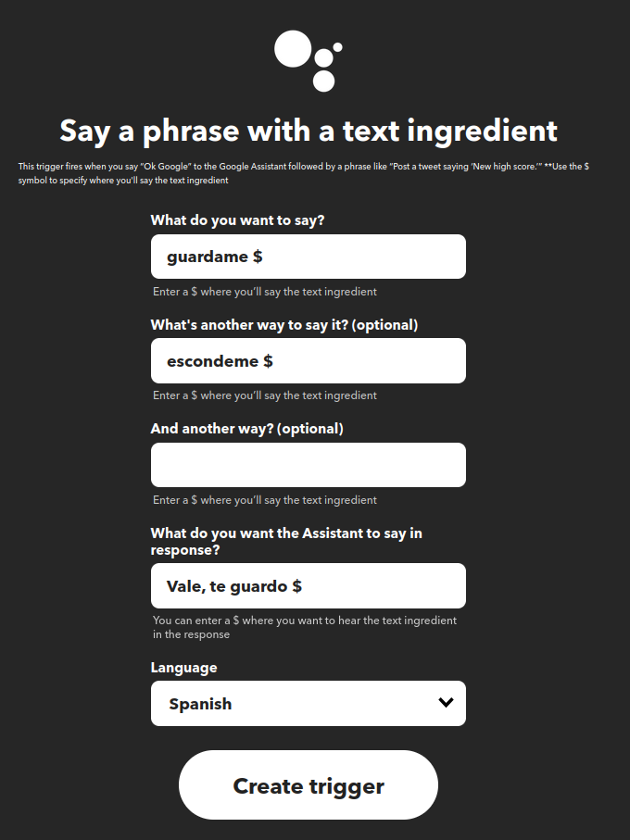
Task: Click the hint text below the response field
Action: click(x=305, y=628)
